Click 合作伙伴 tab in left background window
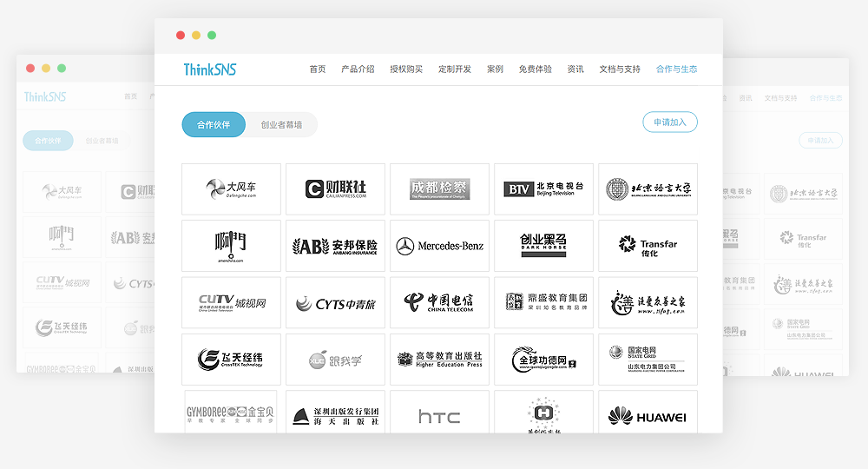868x469 pixels. coord(48,141)
